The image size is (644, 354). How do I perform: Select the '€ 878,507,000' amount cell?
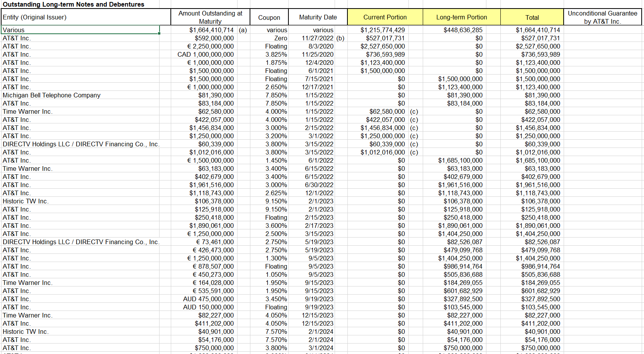pos(204,266)
